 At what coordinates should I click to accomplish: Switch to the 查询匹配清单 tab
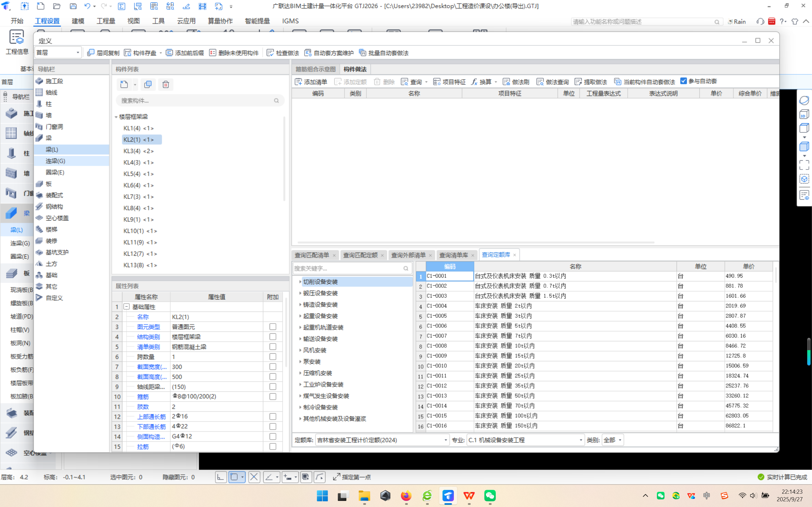click(x=312, y=255)
